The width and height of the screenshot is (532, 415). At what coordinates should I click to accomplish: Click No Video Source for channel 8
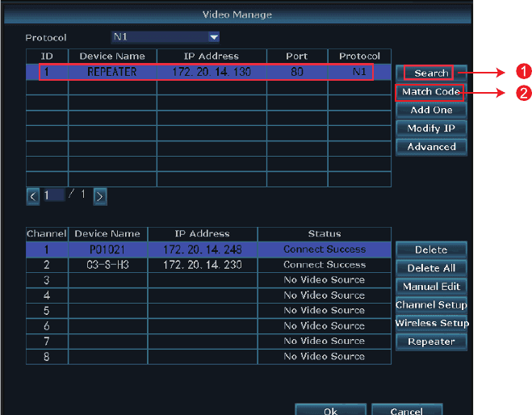[325, 356]
